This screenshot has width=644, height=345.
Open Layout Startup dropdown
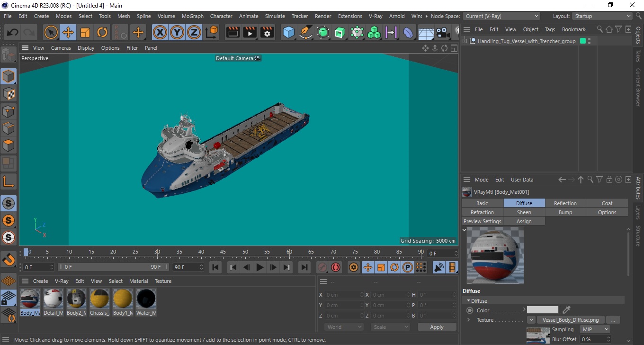[x=602, y=16]
